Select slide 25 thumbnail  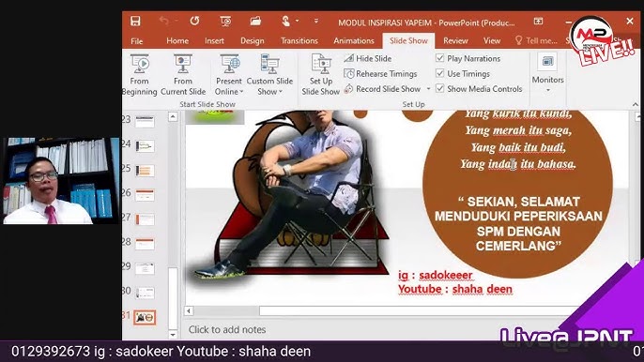click(x=145, y=171)
